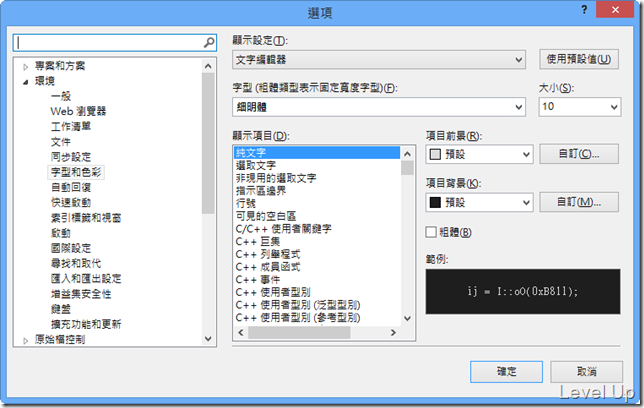Select 增益集安全性 in the tree

click(81, 294)
